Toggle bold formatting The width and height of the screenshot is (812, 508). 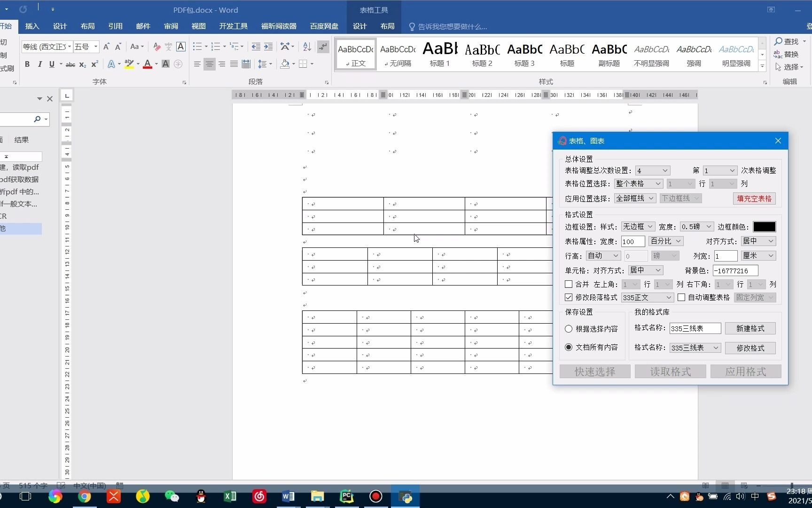(x=27, y=64)
